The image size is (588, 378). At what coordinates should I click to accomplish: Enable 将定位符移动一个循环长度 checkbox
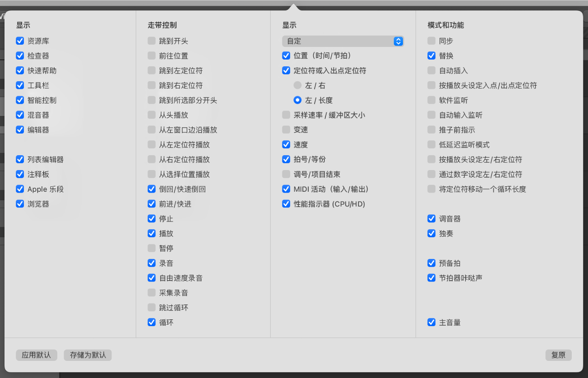point(431,189)
